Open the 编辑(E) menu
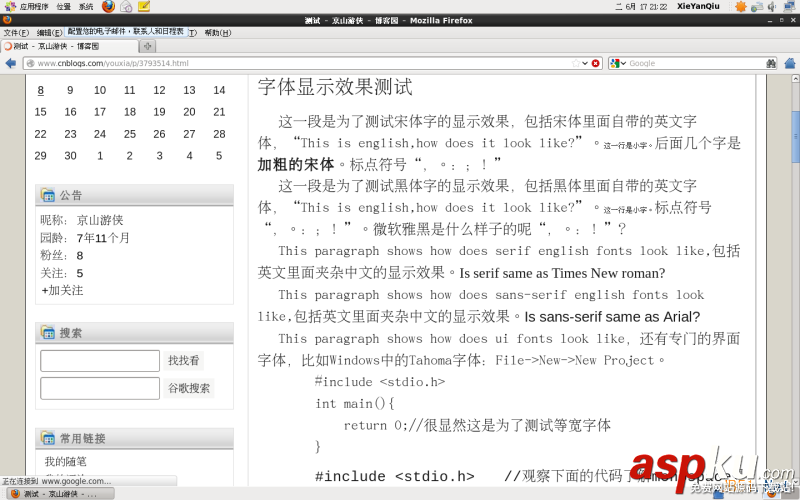The height and width of the screenshot is (500, 800). coord(49,33)
